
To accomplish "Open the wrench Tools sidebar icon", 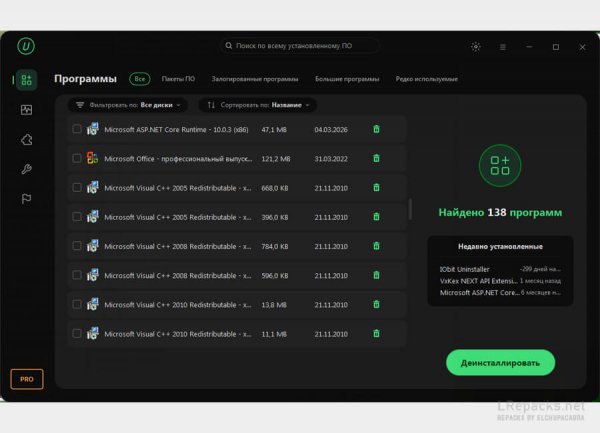I will (26, 169).
